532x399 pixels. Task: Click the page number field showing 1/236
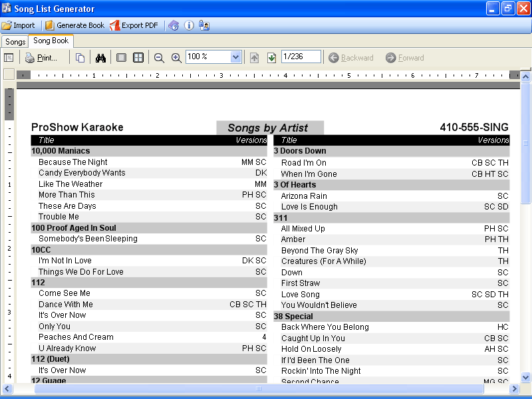point(301,57)
